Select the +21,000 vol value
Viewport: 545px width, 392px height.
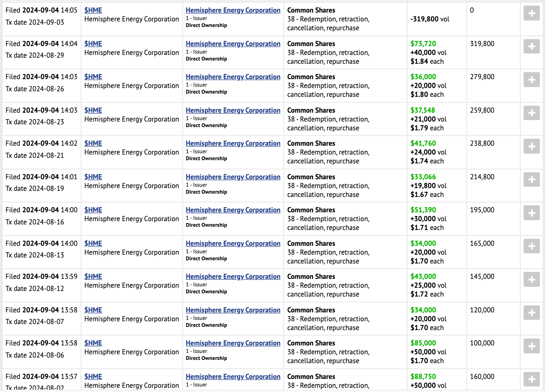(x=429, y=119)
